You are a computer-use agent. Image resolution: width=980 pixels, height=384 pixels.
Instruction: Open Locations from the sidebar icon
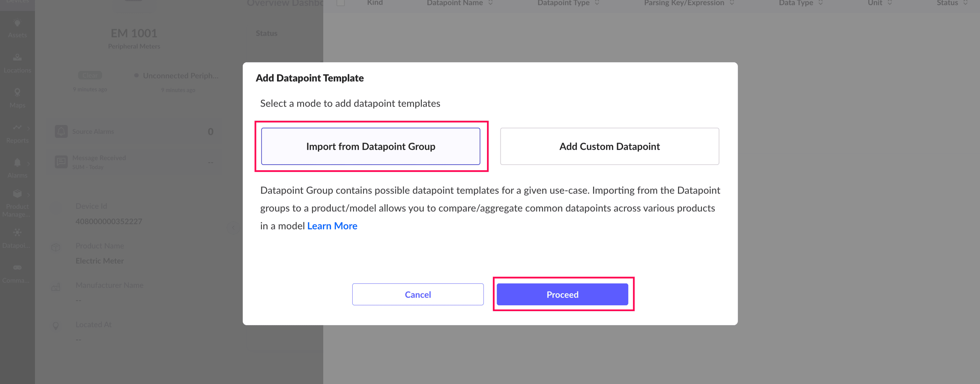[17, 58]
